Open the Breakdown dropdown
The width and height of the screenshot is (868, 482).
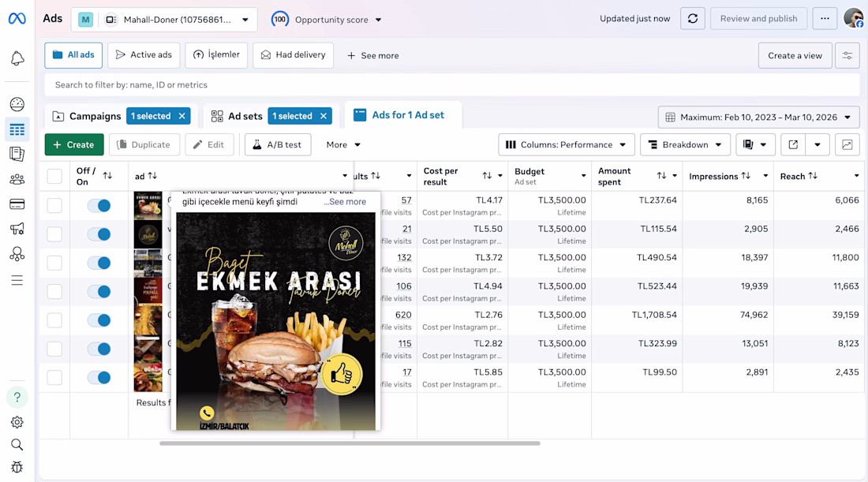[685, 145]
